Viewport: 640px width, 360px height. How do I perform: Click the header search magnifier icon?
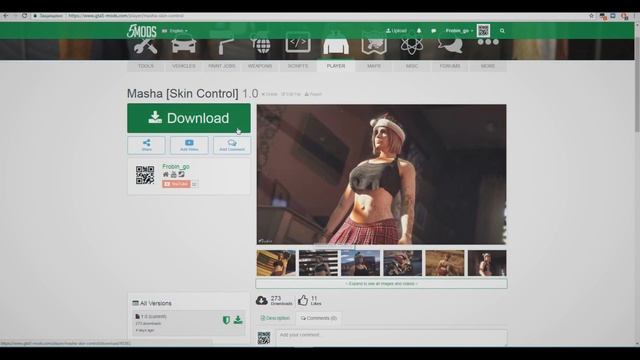pyautogui.click(x=502, y=31)
